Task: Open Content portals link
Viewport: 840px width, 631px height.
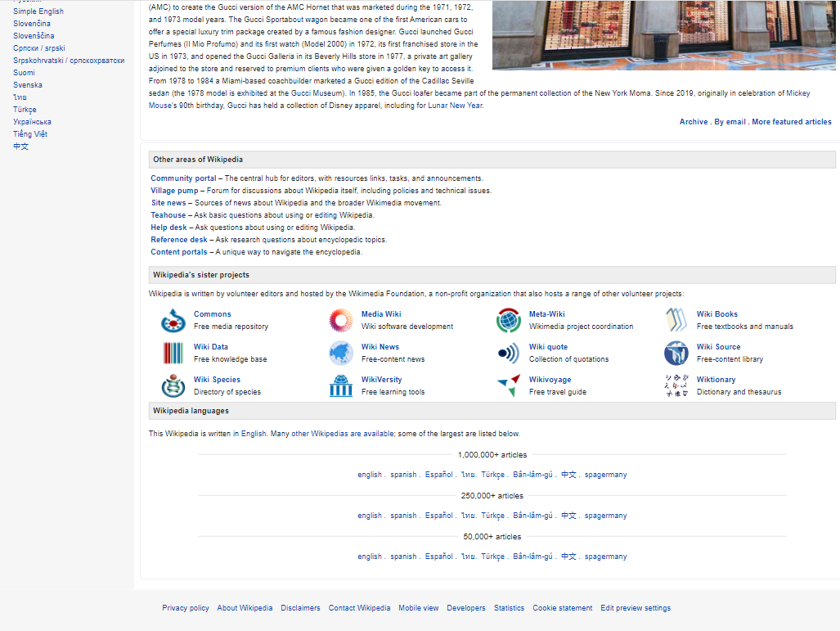Action: tap(179, 253)
